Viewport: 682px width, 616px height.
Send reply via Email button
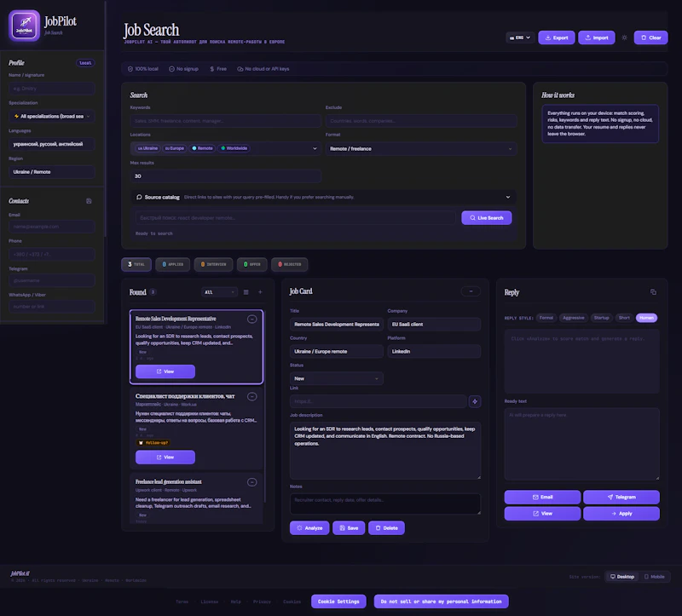click(542, 497)
